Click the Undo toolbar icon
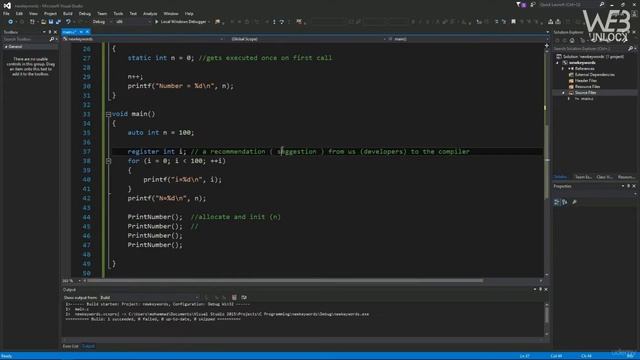Screen dimensions: 640x360 tap(68, 22)
